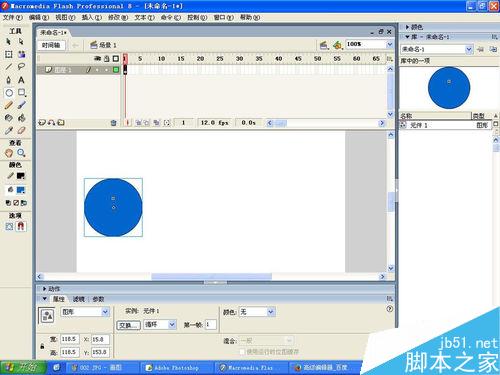Toggle green outline square of layer 1

point(116,70)
